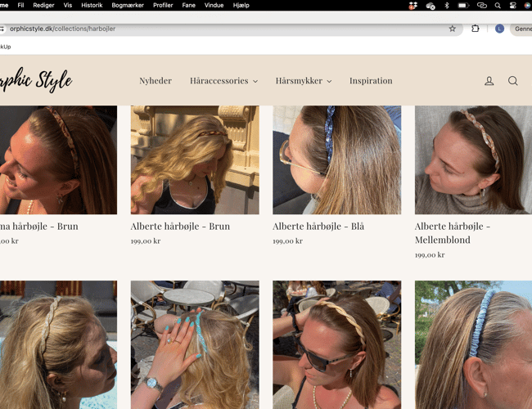Screen dimensions: 532x409
Task: Open macOS Spotlight search icon
Action: pyautogui.click(x=497, y=5)
